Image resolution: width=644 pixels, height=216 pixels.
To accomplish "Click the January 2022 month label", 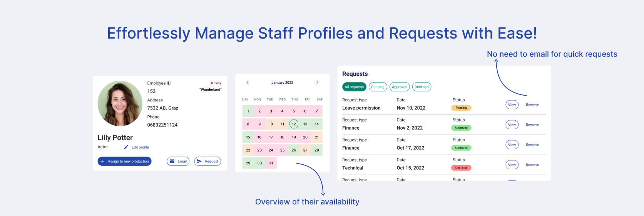I will tap(282, 83).
